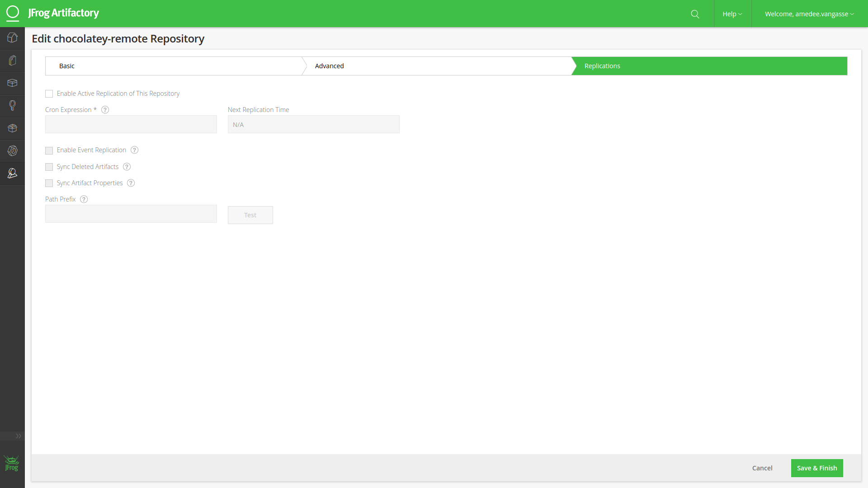
Task: Show help for Sync Artifact Properties
Action: coord(131,183)
